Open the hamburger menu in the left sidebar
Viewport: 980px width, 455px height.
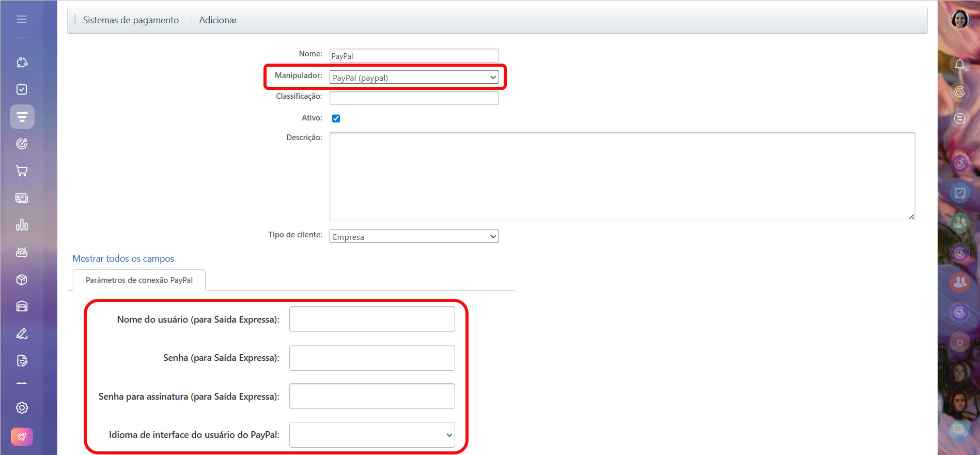[22, 19]
